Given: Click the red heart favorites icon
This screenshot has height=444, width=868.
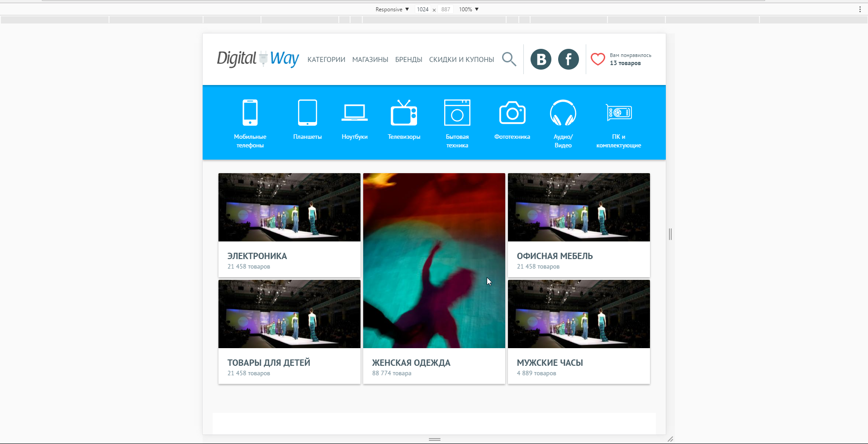Looking at the screenshot, I should [x=598, y=59].
